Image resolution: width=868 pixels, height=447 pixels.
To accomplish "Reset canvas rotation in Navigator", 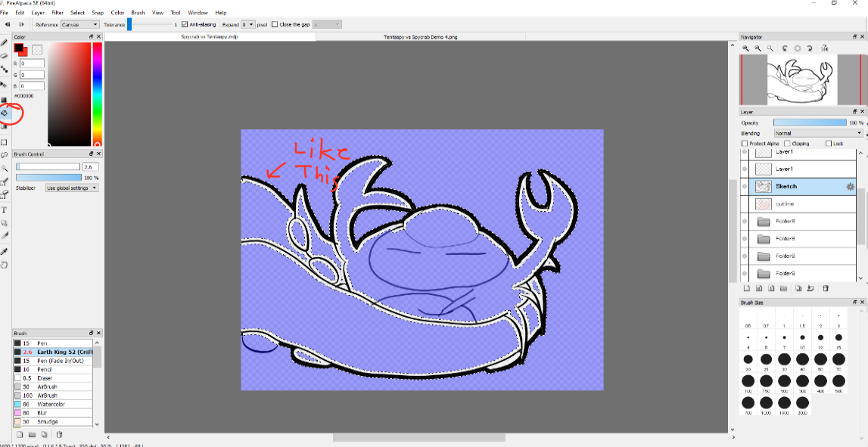I will coord(797,48).
